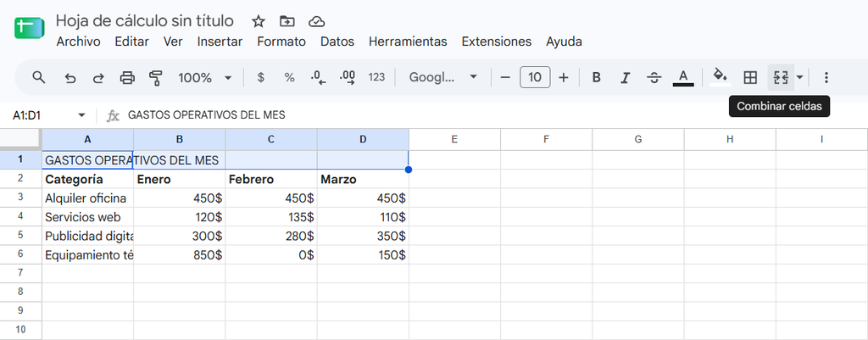Decrease decimal places
868x340 pixels.
[319, 77]
